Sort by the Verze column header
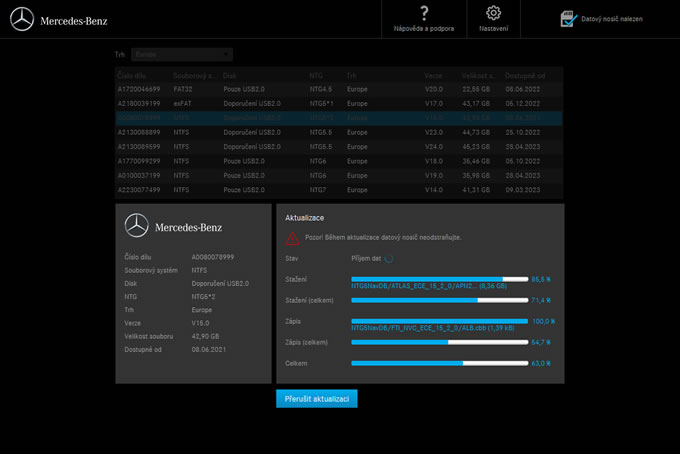The height and width of the screenshot is (454, 680). point(433,76)
